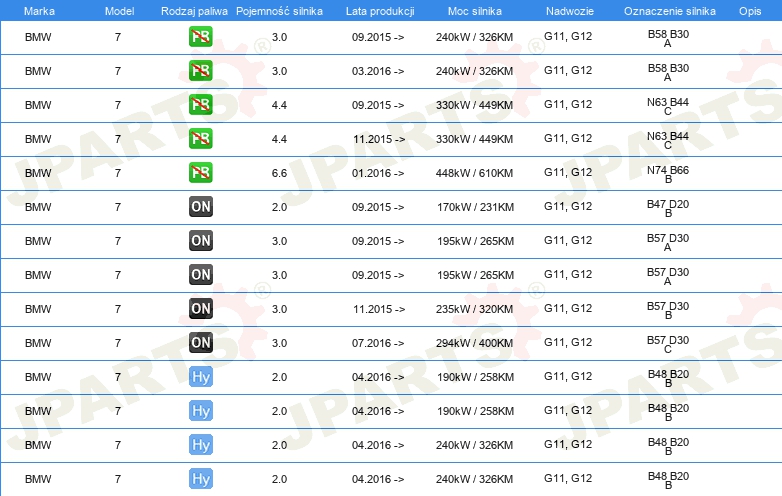Select B58 B30 A code in the 03.2016 row
This screenshot has width=782, height=496.
[668, 72]
